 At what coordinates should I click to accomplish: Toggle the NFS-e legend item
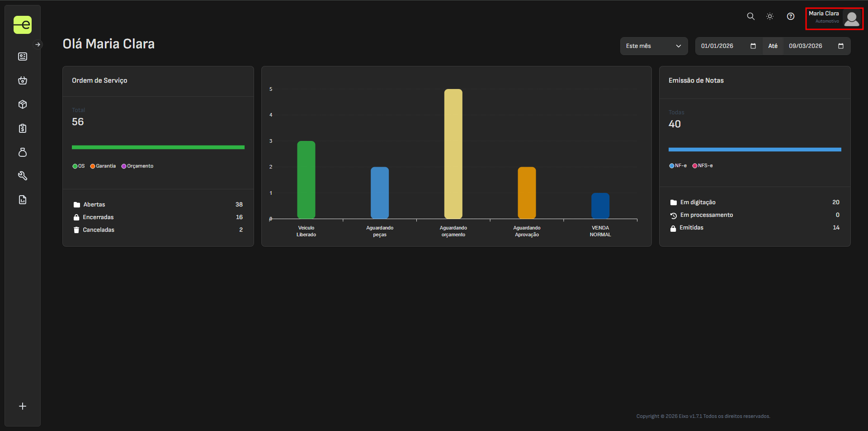coord(703,166)
